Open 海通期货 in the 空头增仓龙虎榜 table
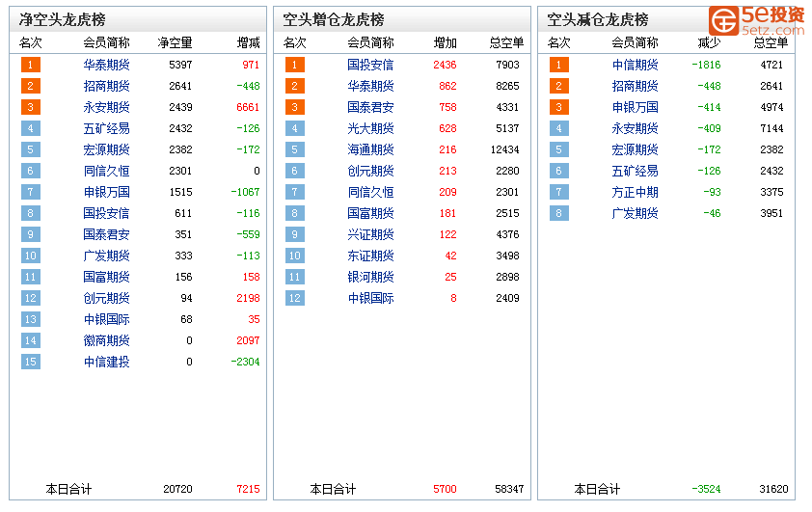 coord(370,149)
